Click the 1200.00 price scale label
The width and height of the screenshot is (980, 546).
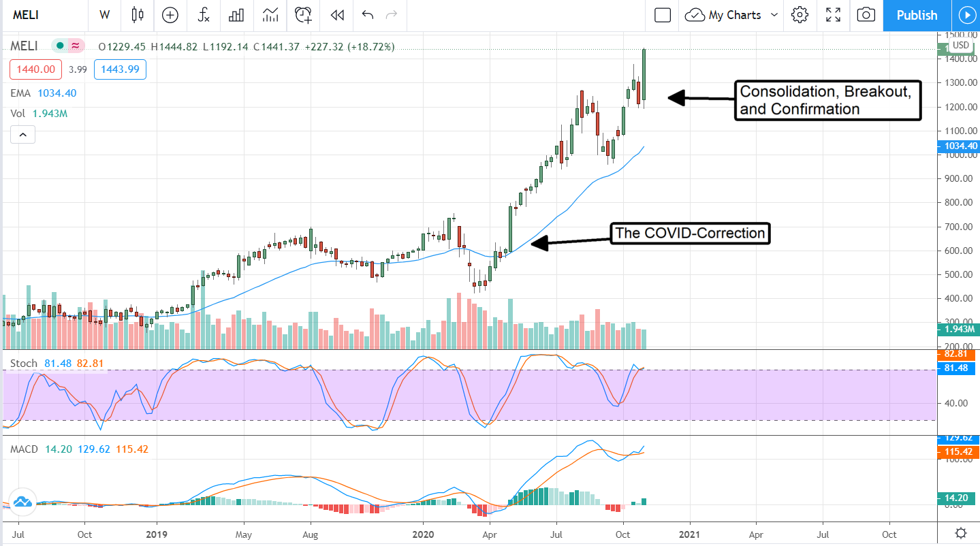(x=960, y=107)
